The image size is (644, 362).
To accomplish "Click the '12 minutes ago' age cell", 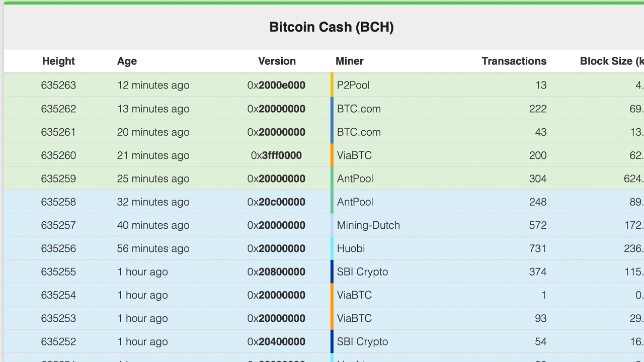I will [153, 85].
